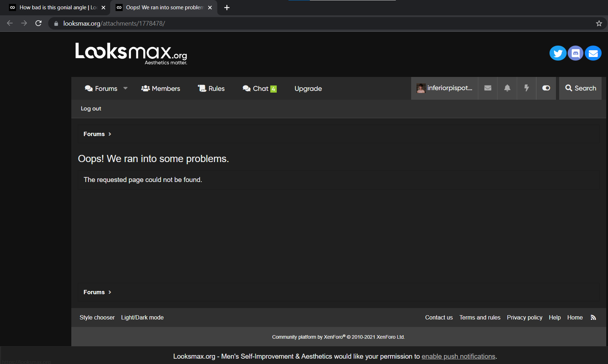The width and height of the screenshot is (608, 364).
Task: Click the XenForo community platform link
Action: (x=338, y=337)
